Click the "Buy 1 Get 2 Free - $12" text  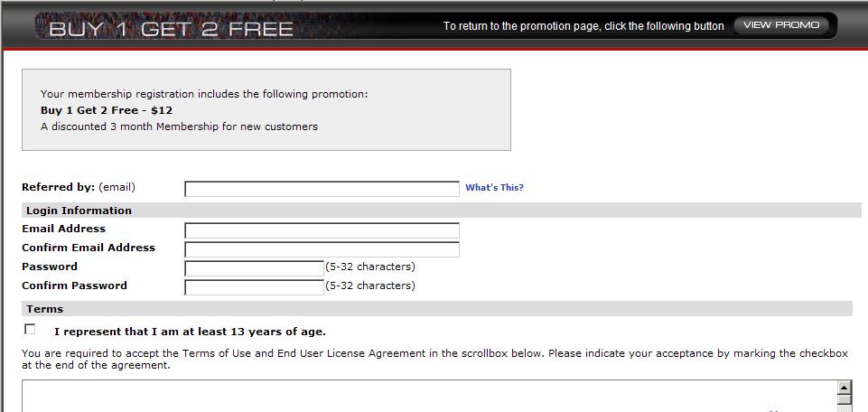(107, 110)
